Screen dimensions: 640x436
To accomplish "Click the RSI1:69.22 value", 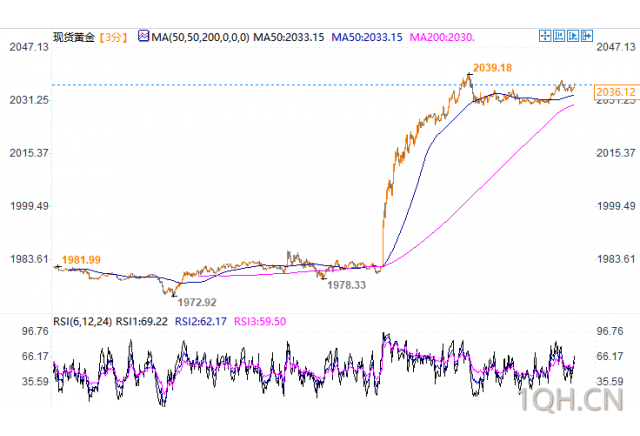I will tap(142, 322).
